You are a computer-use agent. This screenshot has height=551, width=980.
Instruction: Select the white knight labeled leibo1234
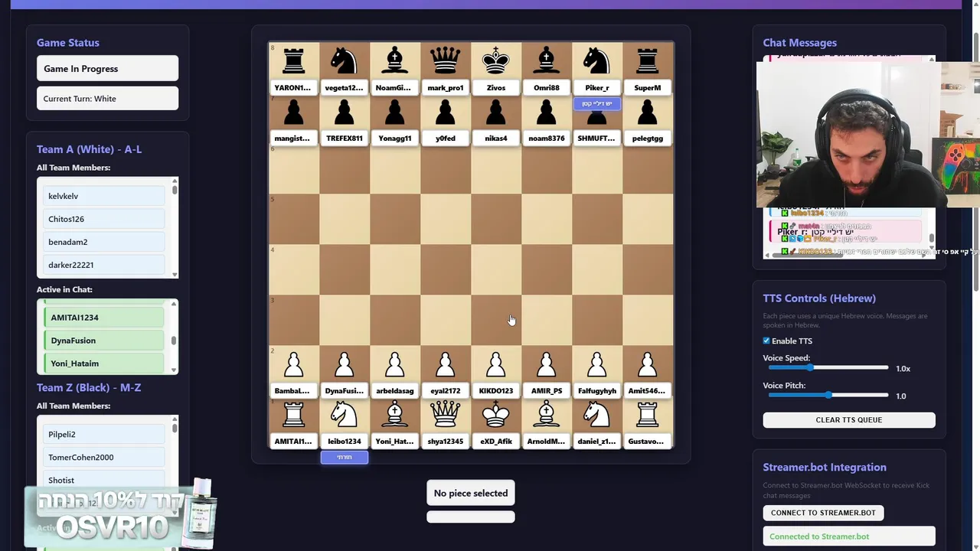pos(344,415)
